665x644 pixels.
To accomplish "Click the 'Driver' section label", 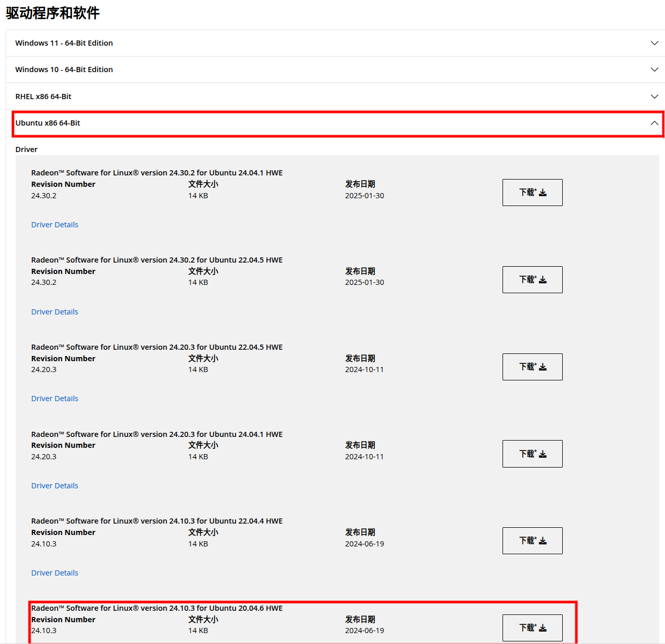I will pos(26,149).
